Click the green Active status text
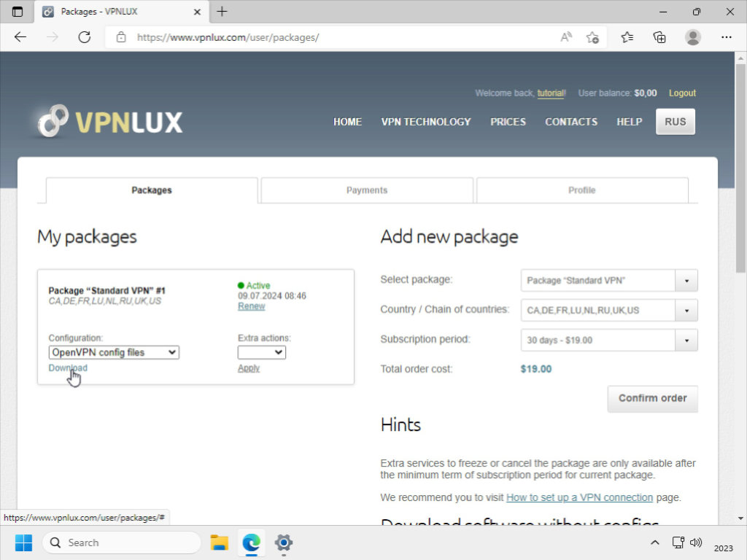This screenshot has height=560, width=747. [258, 285]
